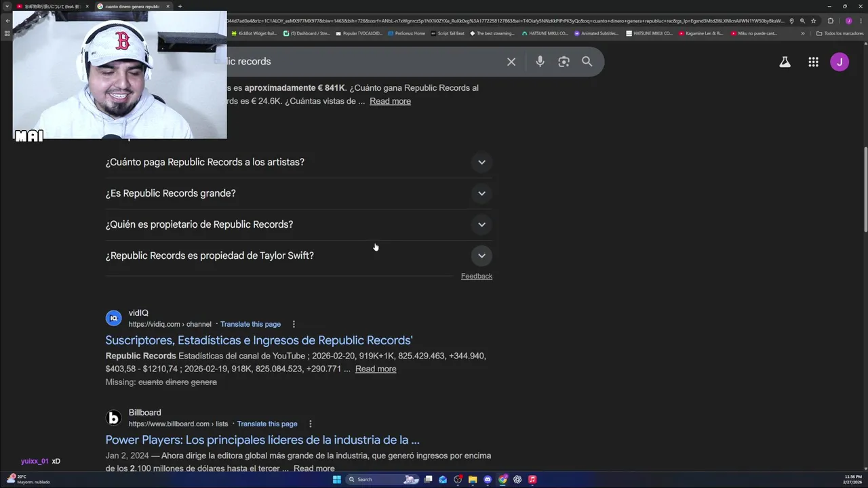Open the weather widget in the taskbar
This screenshot has height=488, width=868.
click(27, 479)
